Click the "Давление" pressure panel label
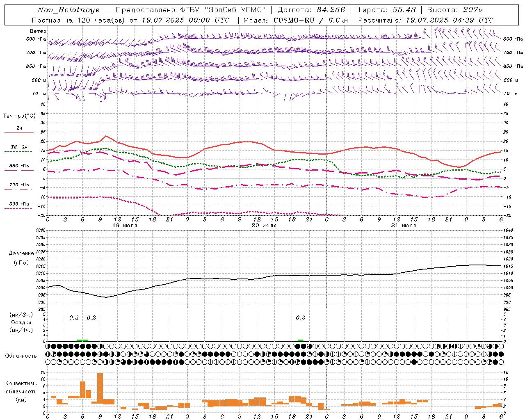525x420 pixels. tap(21, 253)
